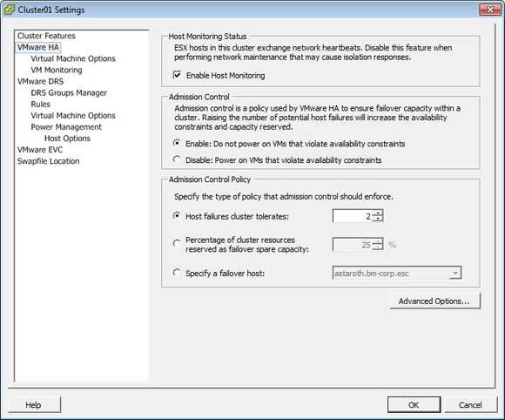Choose Specify a failover host option
This screenshot has width=505, height=420.
pos(177,273)
